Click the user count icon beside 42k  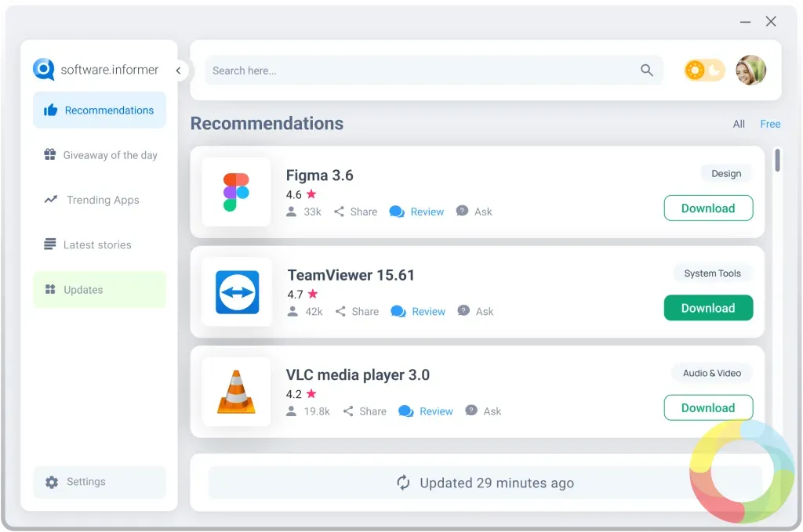pyautogui.click(x=292, y=311)
